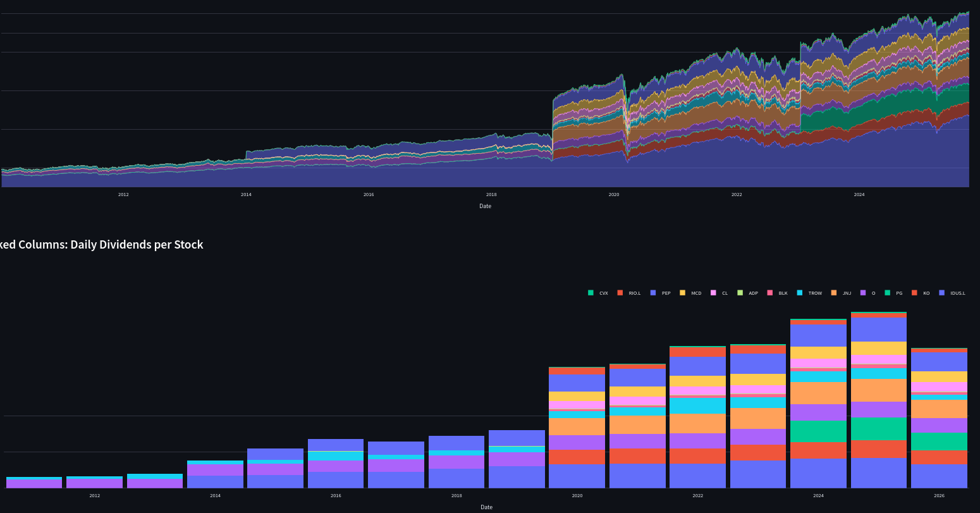Click the 2020 tick label on the area chart
Screen dimensions: 980x513
tap(614, 195)
